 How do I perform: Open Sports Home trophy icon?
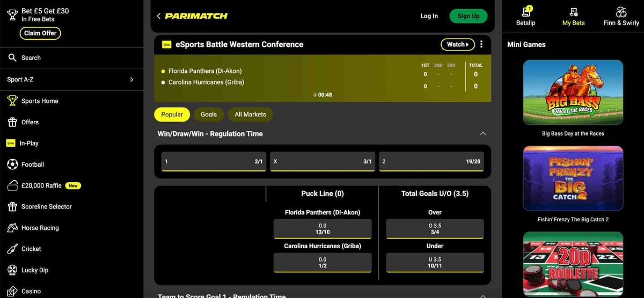click(12, 101)
